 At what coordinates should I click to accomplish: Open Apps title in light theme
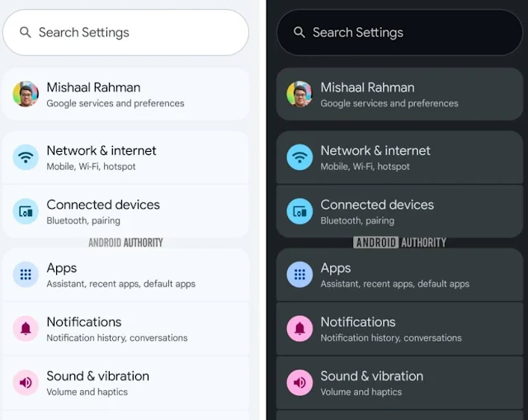[x=62, y=268]
